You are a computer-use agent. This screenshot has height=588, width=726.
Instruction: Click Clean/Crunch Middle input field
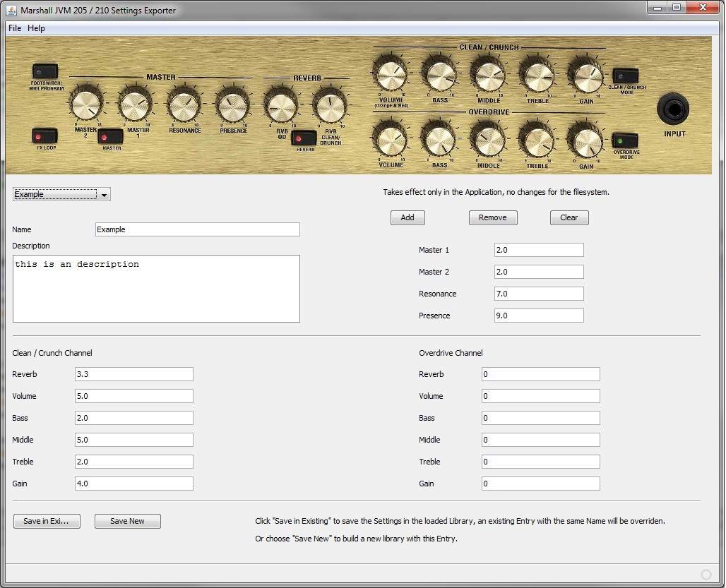pos(133,440)
